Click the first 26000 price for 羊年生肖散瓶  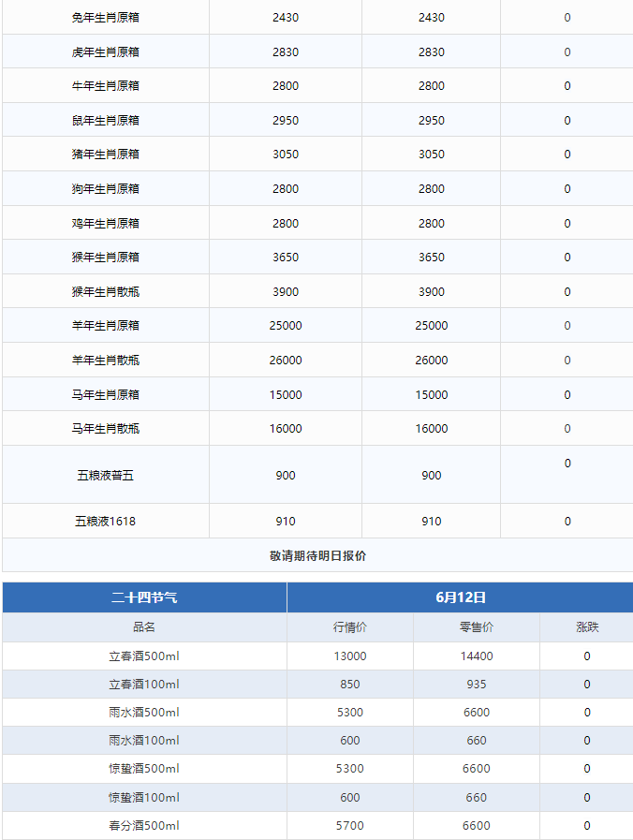286,361
